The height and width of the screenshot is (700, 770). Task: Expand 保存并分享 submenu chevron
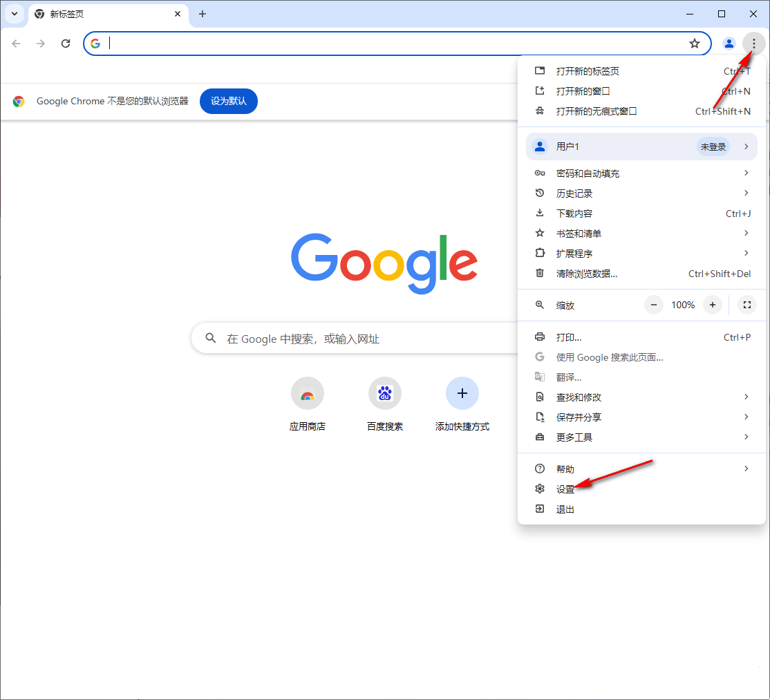[746, 417]
